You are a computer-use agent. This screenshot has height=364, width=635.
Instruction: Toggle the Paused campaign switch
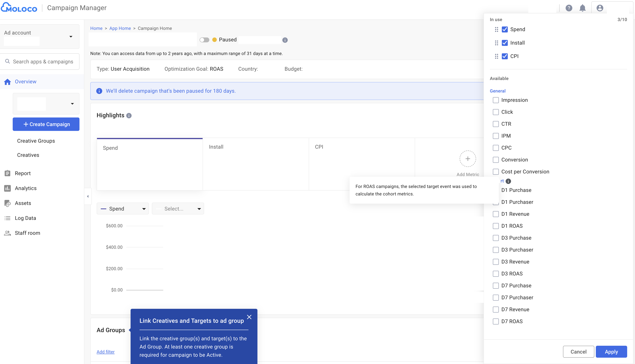click(x=204, y=40)
